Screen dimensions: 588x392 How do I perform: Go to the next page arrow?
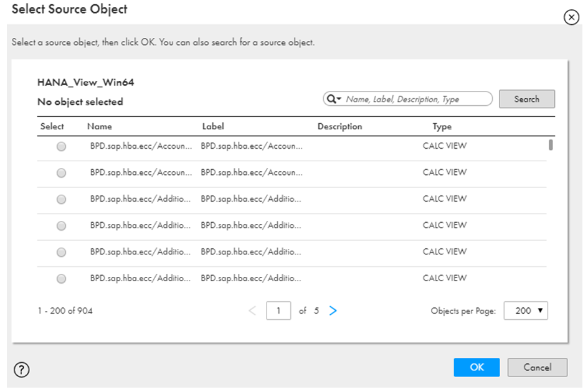(333, 310)
